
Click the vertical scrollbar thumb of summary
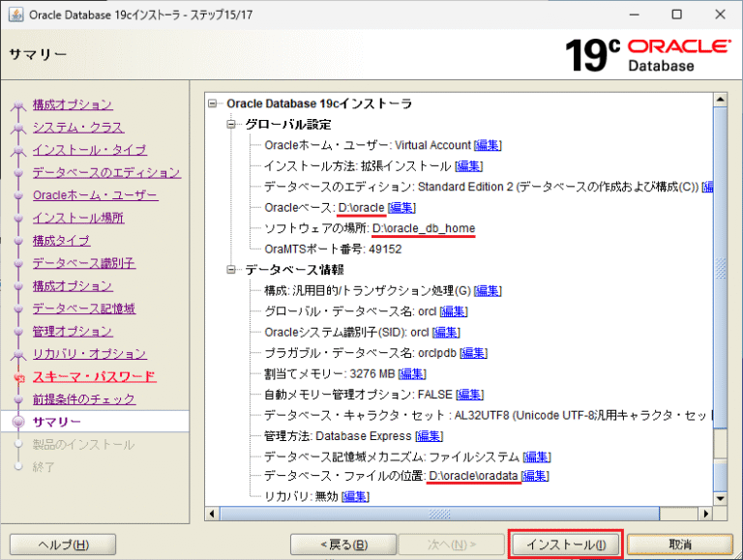tap(720, 268)
